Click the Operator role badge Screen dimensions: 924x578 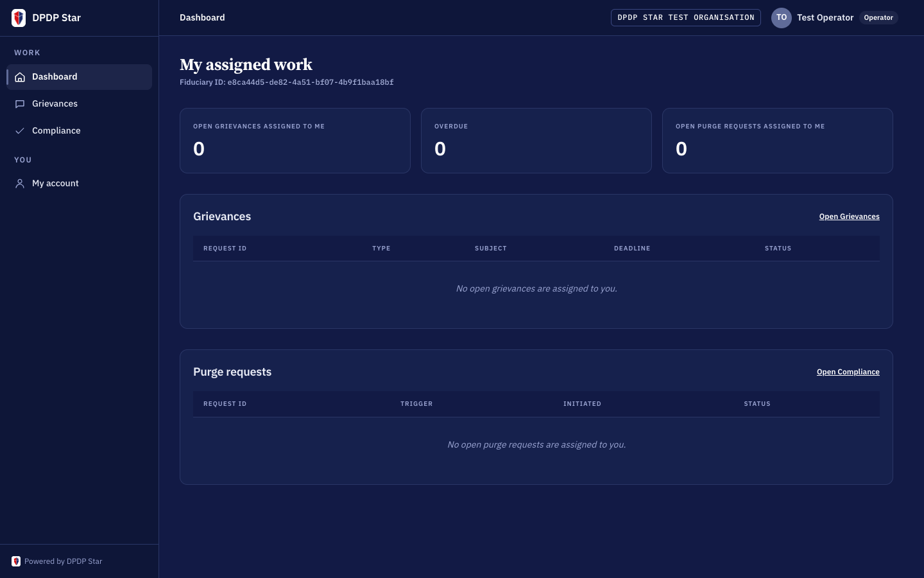click(x=878, y=18)
